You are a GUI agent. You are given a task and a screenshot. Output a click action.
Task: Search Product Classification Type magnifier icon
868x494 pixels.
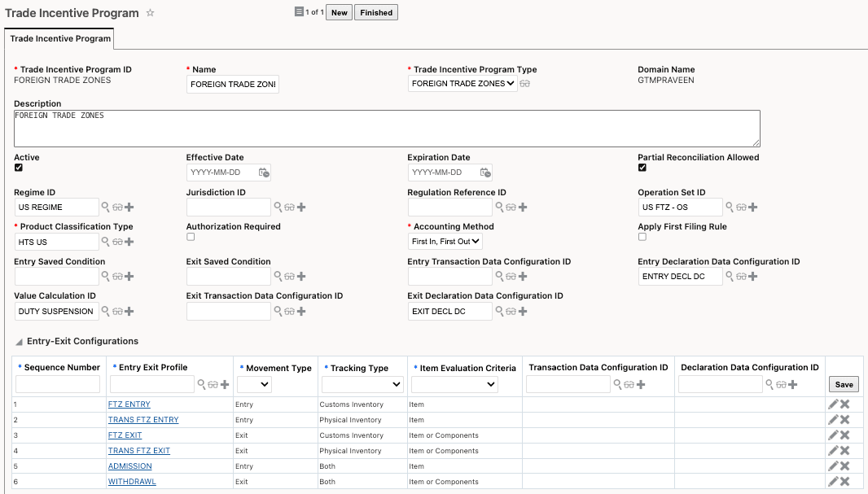click(105, 242)
